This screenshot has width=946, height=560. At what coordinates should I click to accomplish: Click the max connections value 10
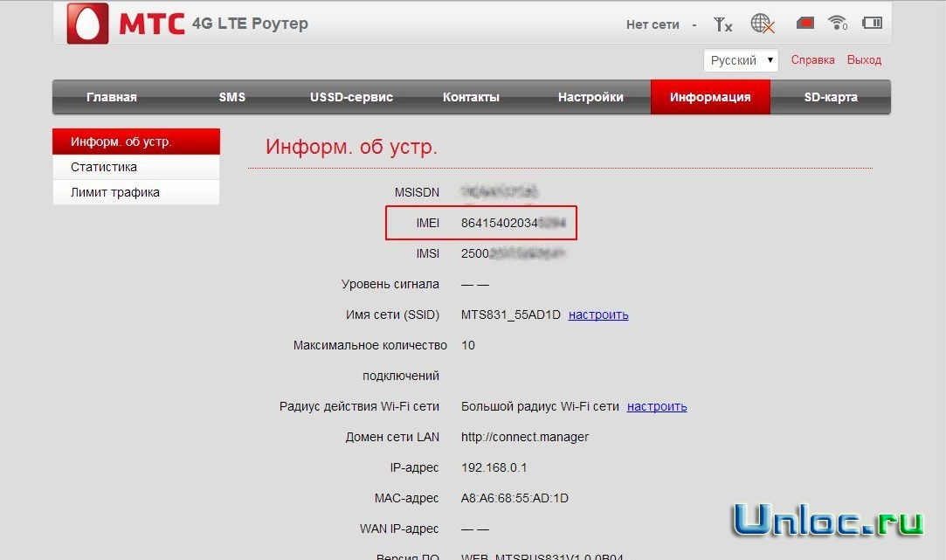click(468, 346)
